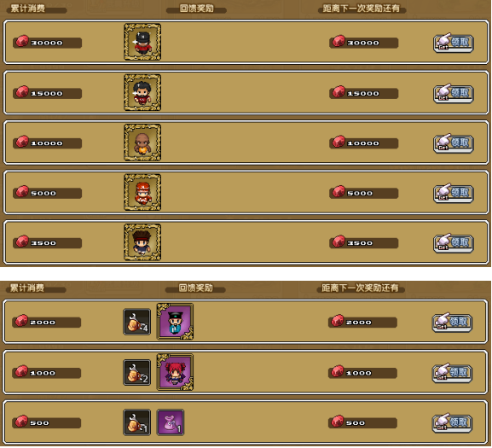Claim the 500 gem tier reward

452,422
